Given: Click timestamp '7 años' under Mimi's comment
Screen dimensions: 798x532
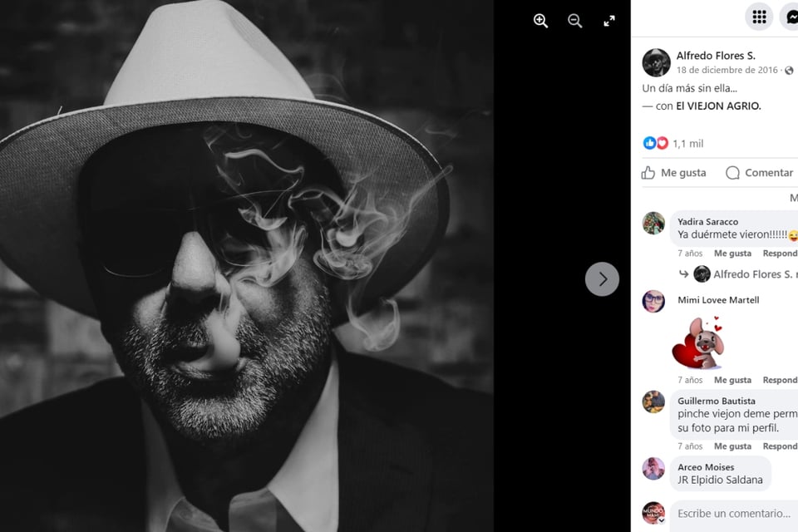Looking at the screenshot, I should [690, 380].
